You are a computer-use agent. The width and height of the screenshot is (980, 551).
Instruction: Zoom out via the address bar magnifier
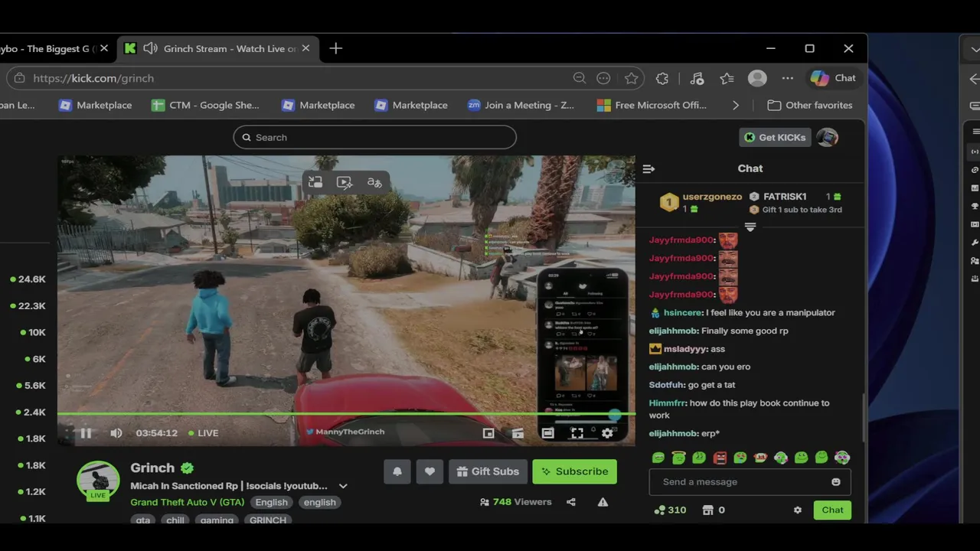(580, 78)
